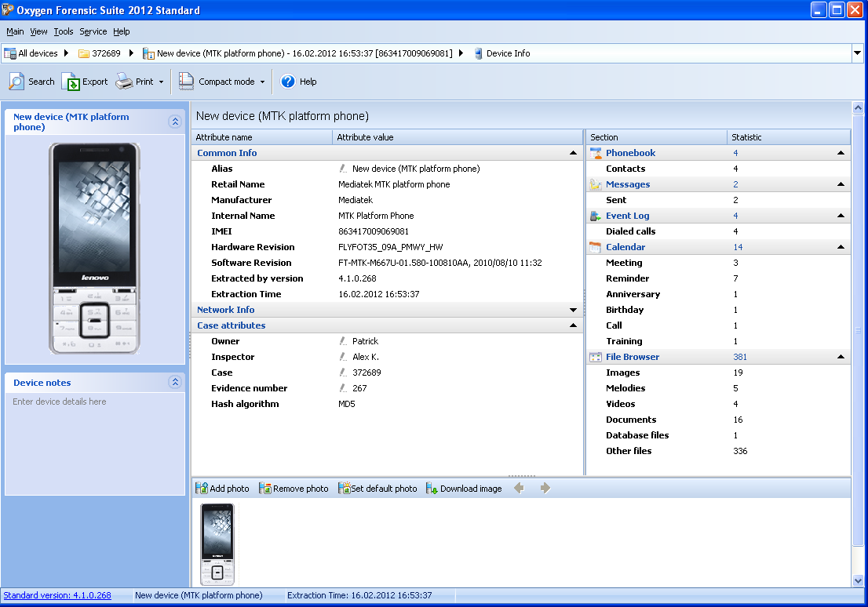Click the Compact mode icon

[186, 82]
